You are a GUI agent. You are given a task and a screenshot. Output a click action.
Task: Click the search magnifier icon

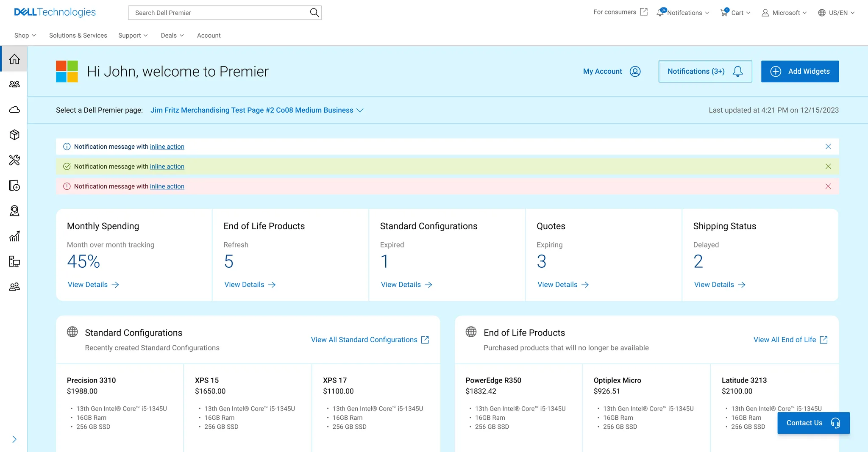(x=314, y=13)
